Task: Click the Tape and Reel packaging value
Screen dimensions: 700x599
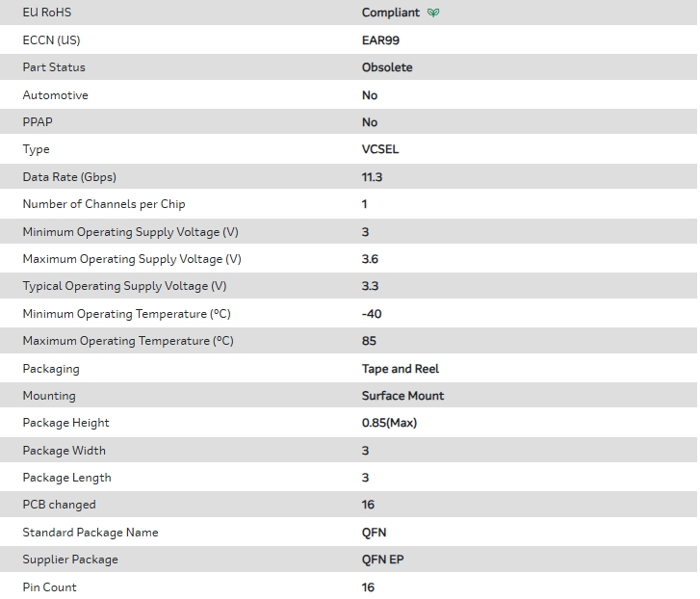Action: (401, 369)
